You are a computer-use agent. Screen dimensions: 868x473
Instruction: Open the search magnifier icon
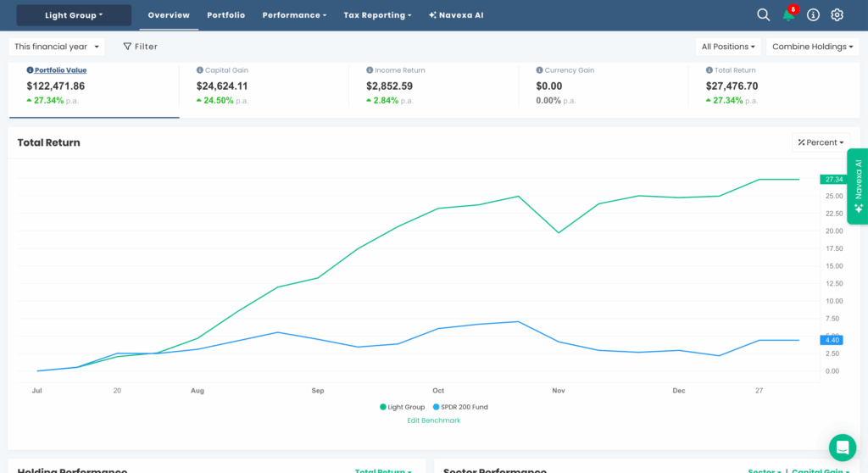tap(763, 15)
